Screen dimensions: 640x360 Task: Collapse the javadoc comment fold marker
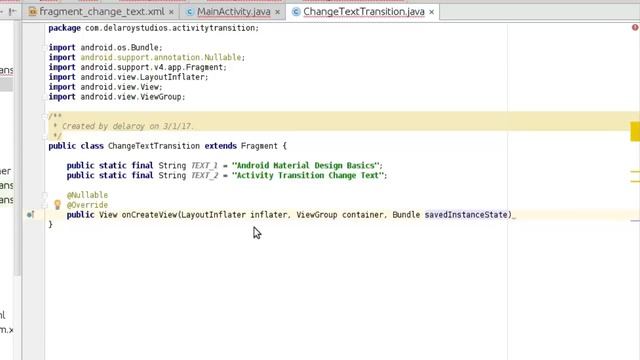tap(44, 116)
